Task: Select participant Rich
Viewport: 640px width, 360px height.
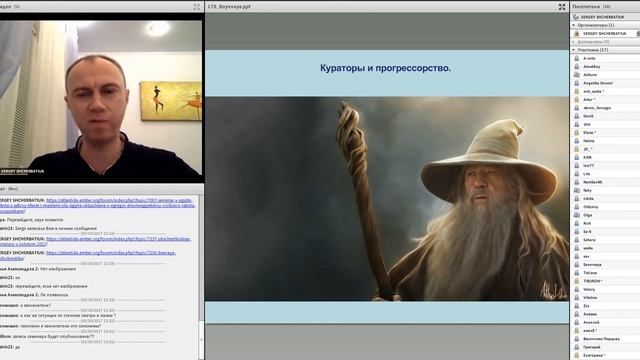Action: 605,223
